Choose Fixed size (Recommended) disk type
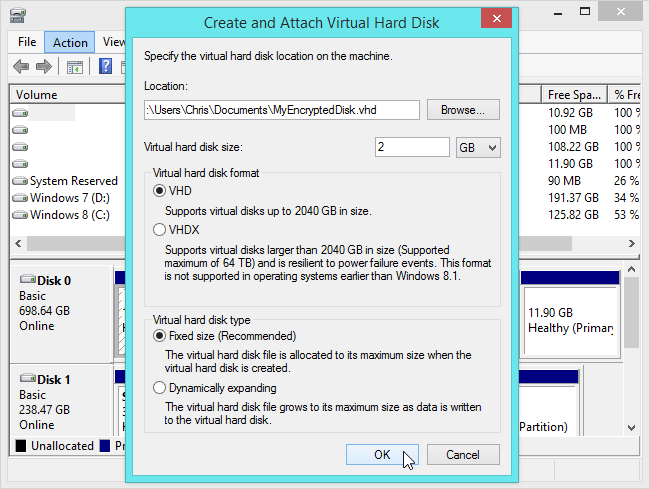This screenshot has width=650, height=489. click(158, 336)
